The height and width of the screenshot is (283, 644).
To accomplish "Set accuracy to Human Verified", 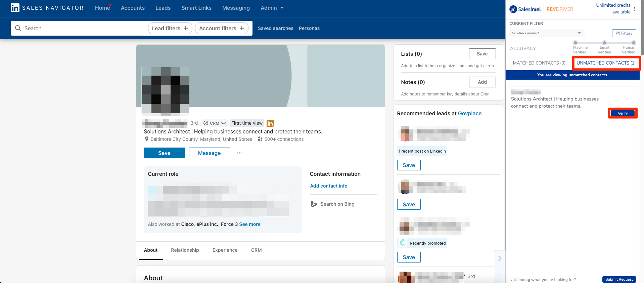I will click(634, 43).
